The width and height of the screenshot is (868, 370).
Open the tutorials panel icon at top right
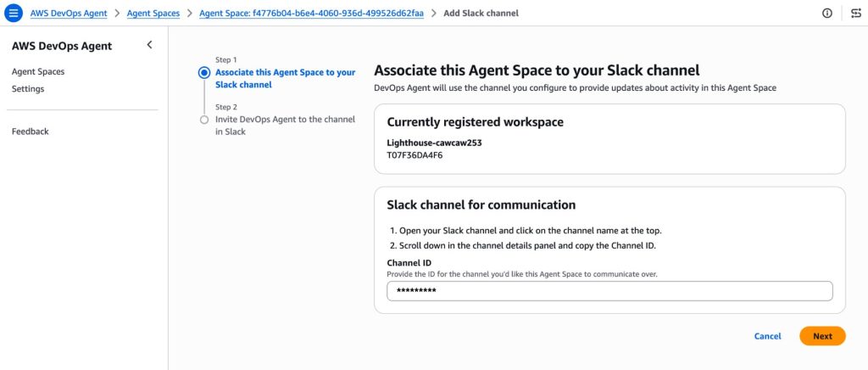(855, 14)
